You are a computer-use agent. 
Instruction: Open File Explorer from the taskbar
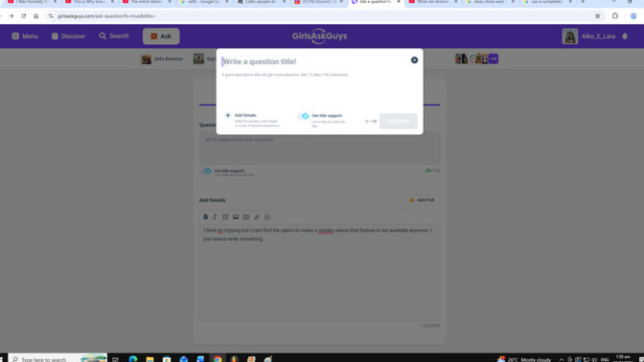tap(149, 359)
